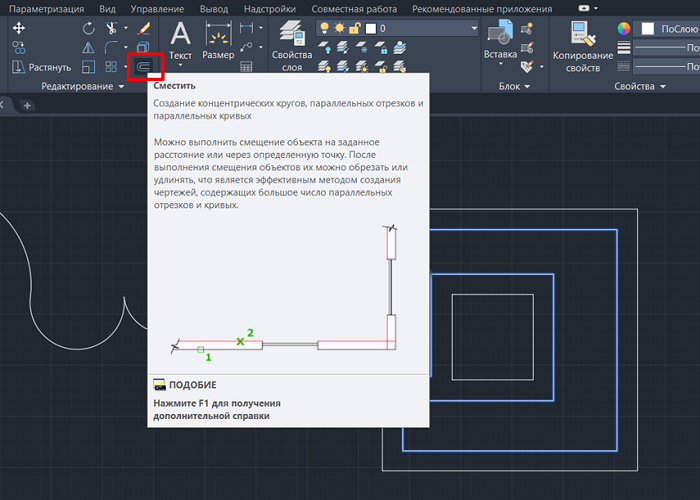
Task: Open the ПоСлою object color swatch
Action: [667, 29]
